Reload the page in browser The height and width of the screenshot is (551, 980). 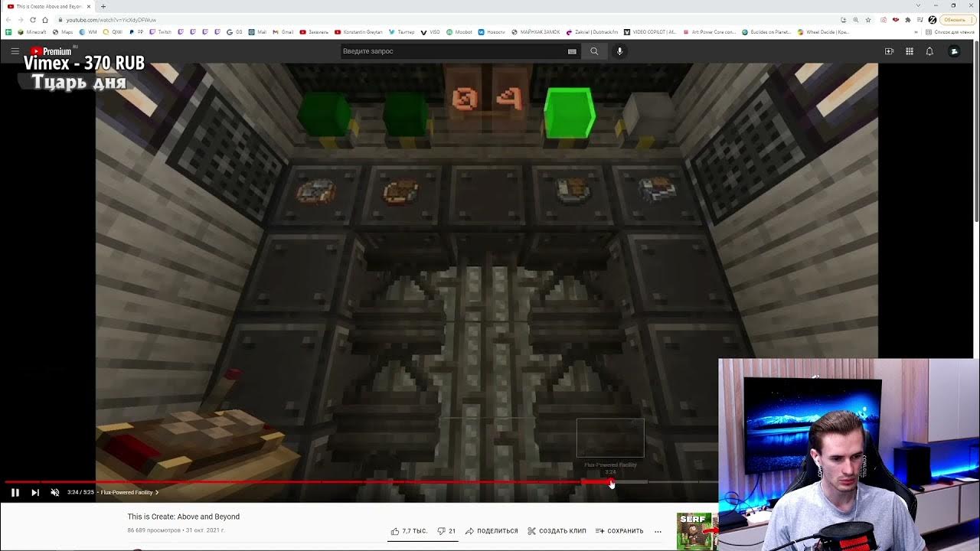coord(33,20)
